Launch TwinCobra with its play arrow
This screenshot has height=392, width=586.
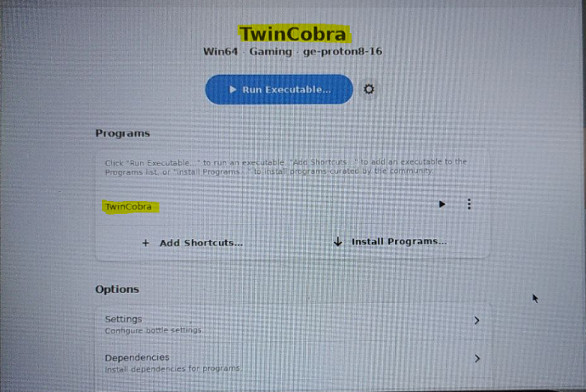pos(442,204)
